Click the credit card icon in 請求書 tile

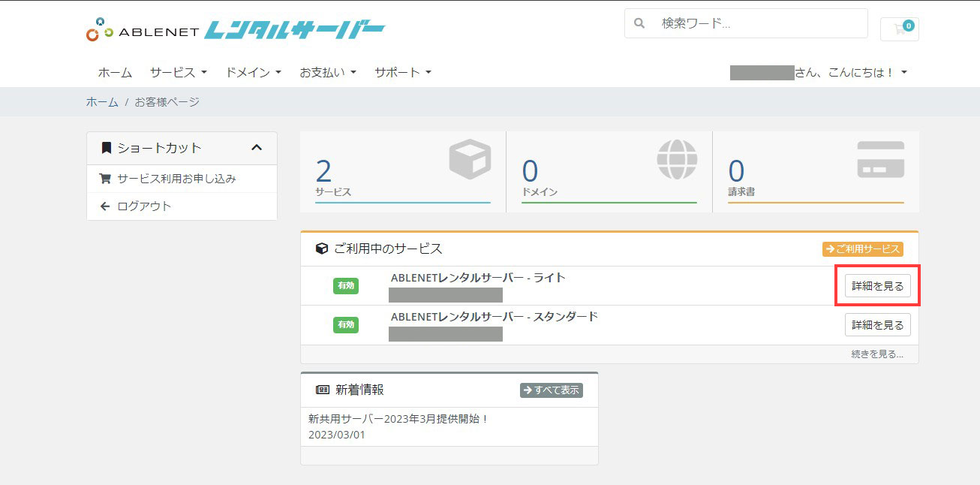pyautogui.click(x=881, y=159)
